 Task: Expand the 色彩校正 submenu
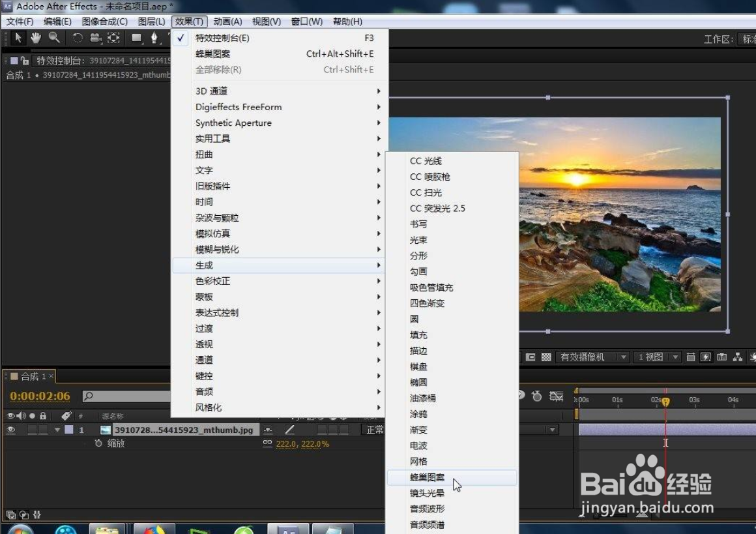(280, 281)
